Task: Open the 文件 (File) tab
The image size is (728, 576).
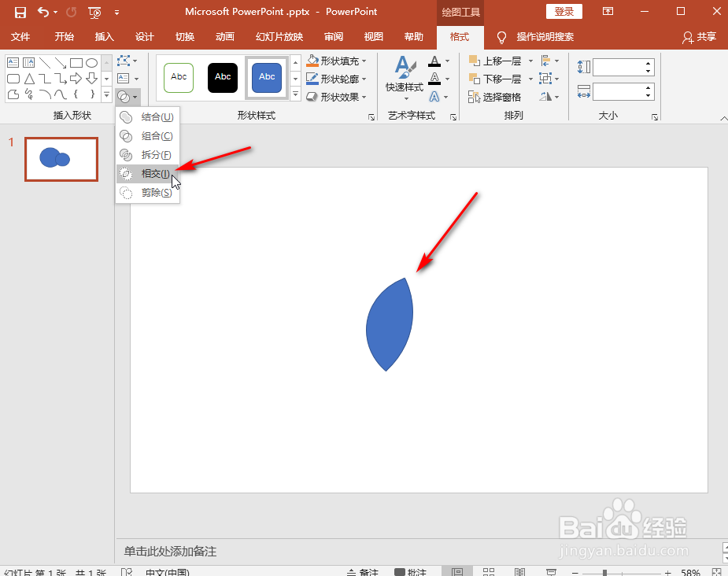Action: point(20,37)
